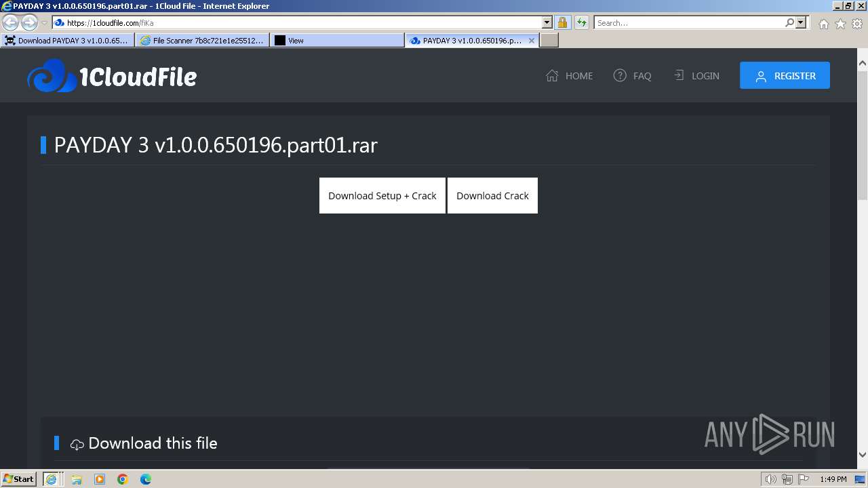This screenshot has width=868, height=488.
Task: Click the browser Search box
Action: 689,22
